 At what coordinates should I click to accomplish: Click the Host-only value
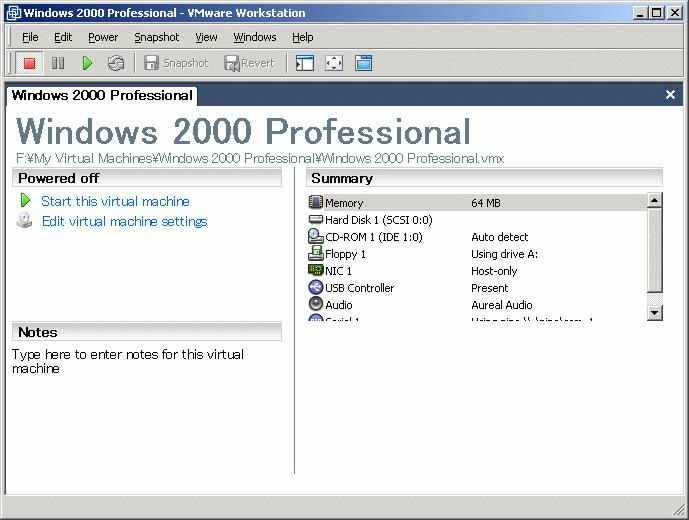pyautogui.click(x=494, y=271)
